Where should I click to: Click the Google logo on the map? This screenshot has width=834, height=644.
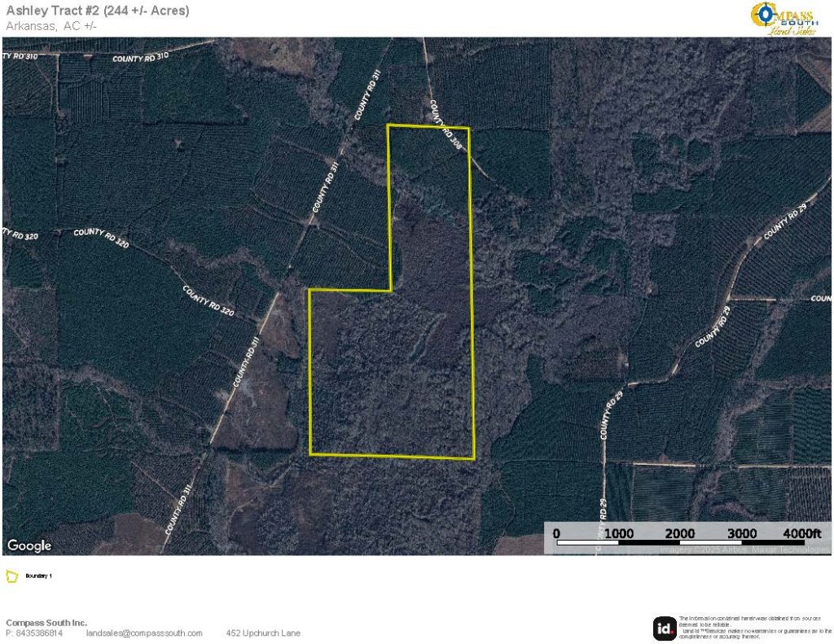click(x=29, y=545)
